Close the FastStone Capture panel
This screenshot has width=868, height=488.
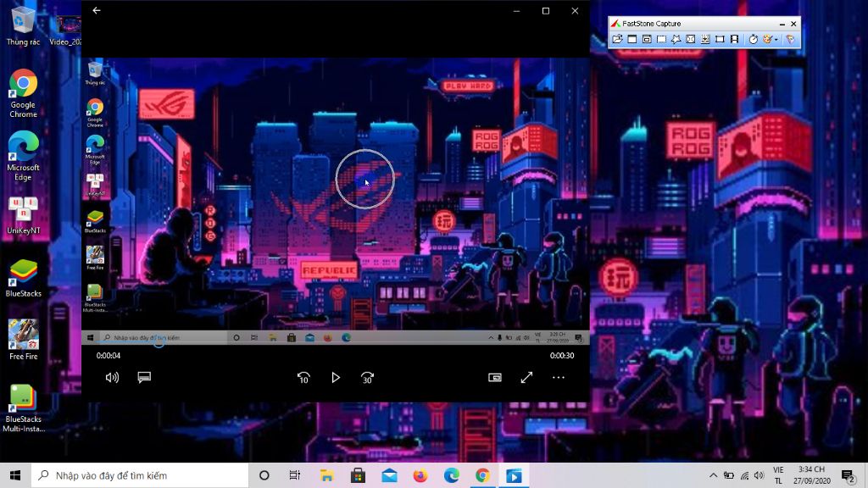[793, 24]
